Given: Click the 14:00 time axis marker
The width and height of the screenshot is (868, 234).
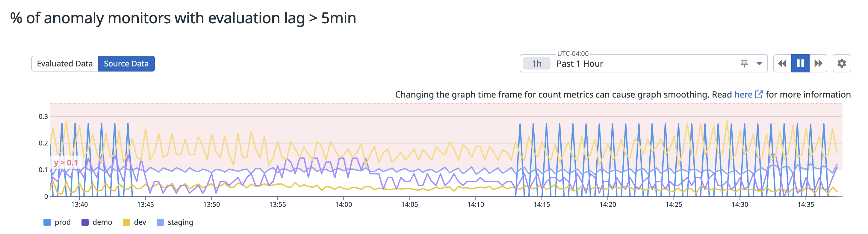Looking at the screenshot, I should pos(343,204).
